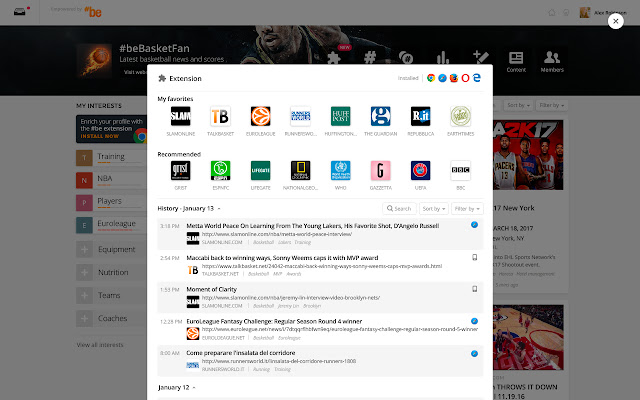Viewport: 640px width, 400px height.
Task: Click the #be logo in top bar
Action: click(93, 12)
